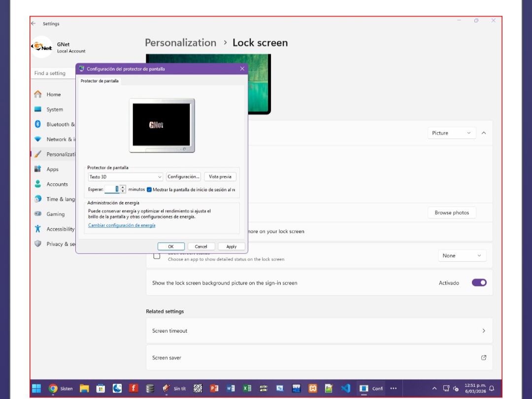Uncheck 'Mostrar la pantalla de inicio de sesión'

pyautogui.click(x=149, y=189)
